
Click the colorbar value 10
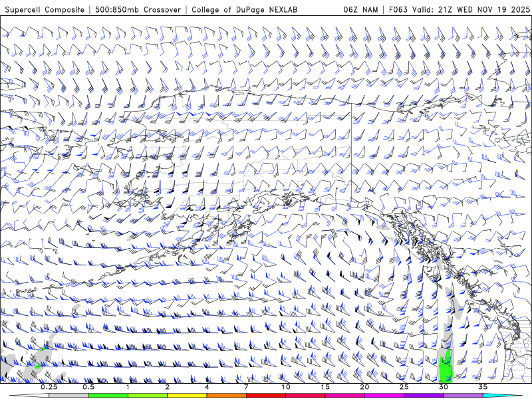[x=286, y=387]
